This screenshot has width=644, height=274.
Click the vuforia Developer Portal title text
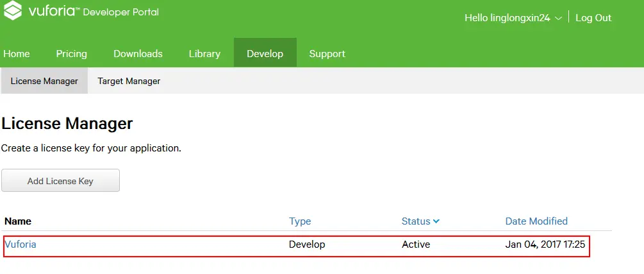click(94, 11)
